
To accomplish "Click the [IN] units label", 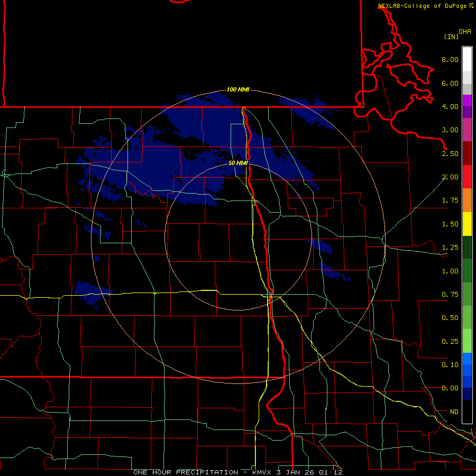I will point(451,36).
